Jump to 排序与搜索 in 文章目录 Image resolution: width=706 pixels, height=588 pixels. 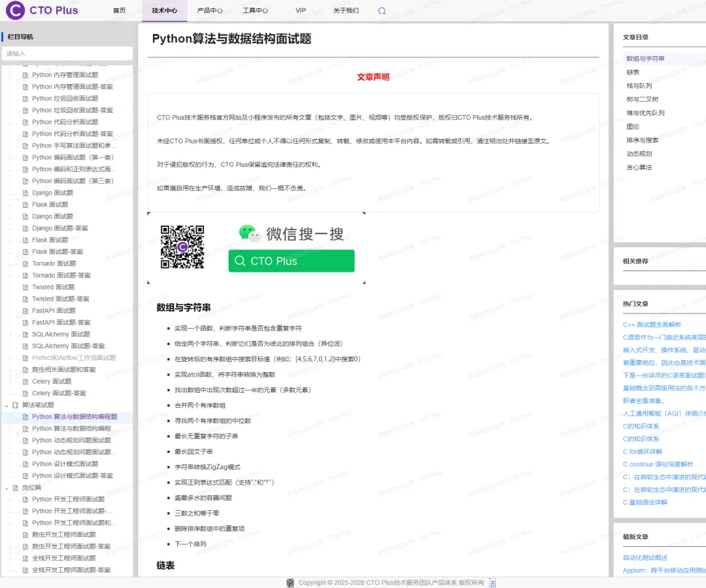point(642,140)
